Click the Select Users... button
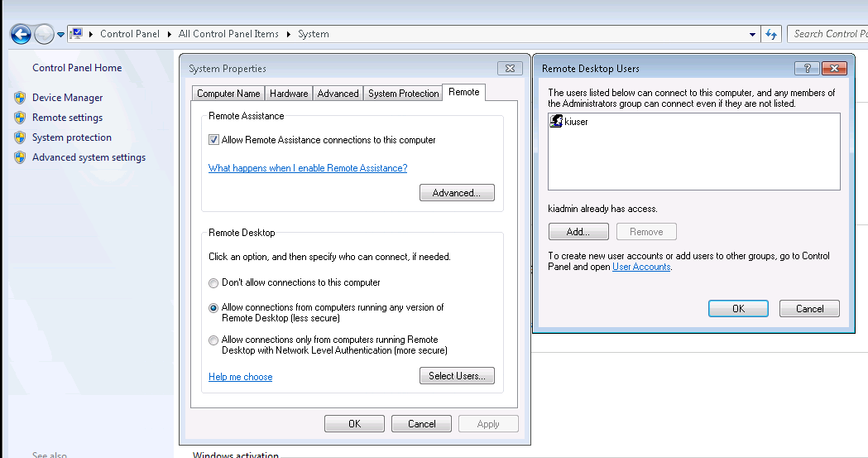Viewport: 868px width, 458px height. (457, 376)
